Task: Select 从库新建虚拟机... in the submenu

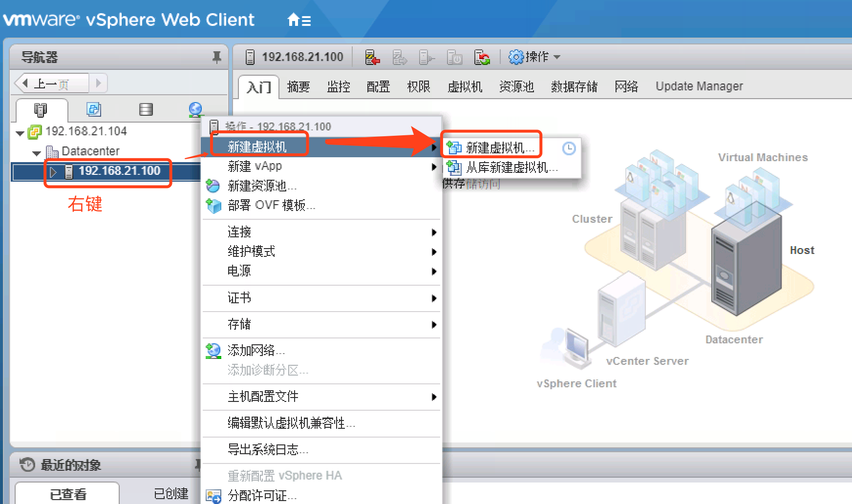Action: [511, 168]
